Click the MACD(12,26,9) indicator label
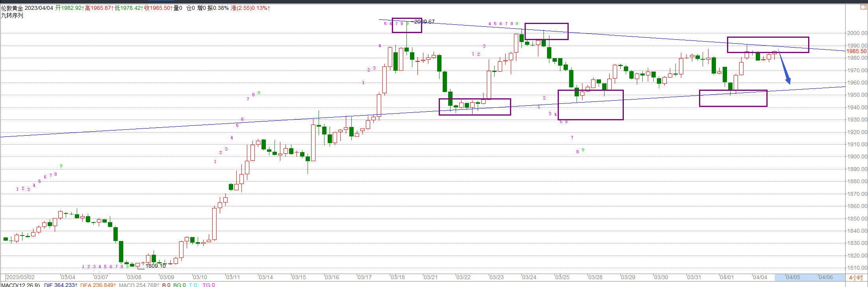Viewport: 868px width, 287px height. pyautogui.click(x=20, y=285)
